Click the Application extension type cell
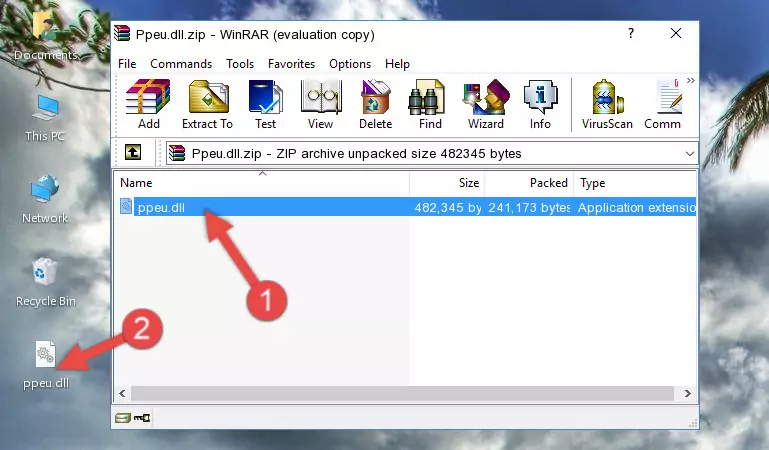This screenshot has height=450, width=769. pos(637,207)
